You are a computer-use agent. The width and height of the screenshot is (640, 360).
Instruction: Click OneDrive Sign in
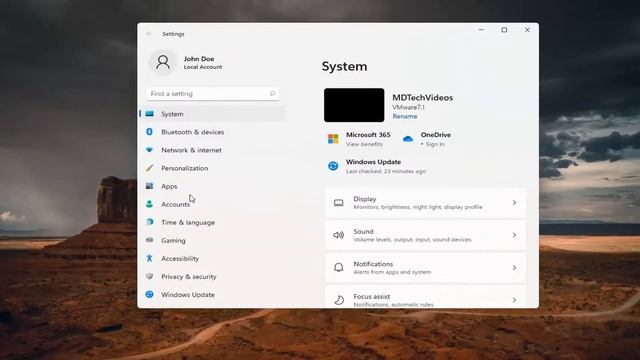[x=435, y=144]
